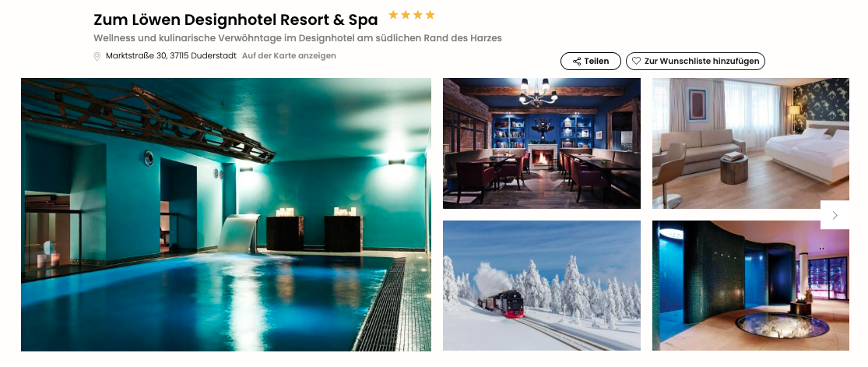This screenshot has width=868, height=367.
Task: Open the Teilen share button
Action: pos(592,61)
